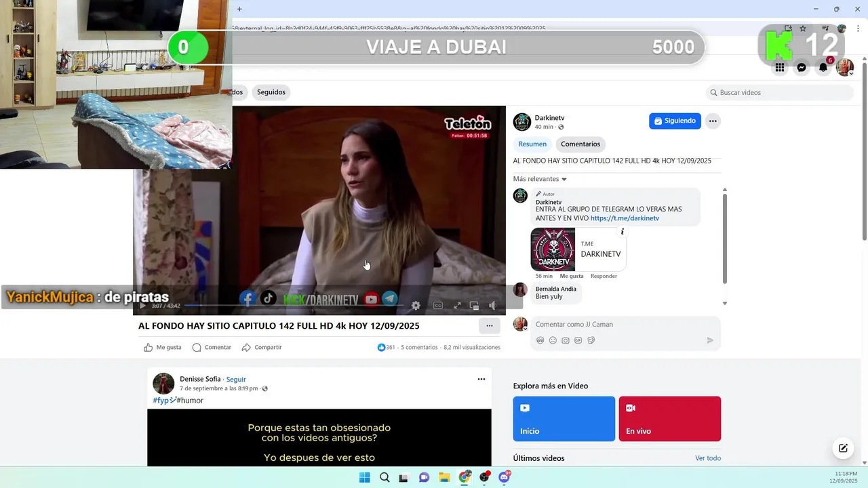Screen dimensions: 868x488
Task: Like the video with Me gusta
Action: [163, 347]
